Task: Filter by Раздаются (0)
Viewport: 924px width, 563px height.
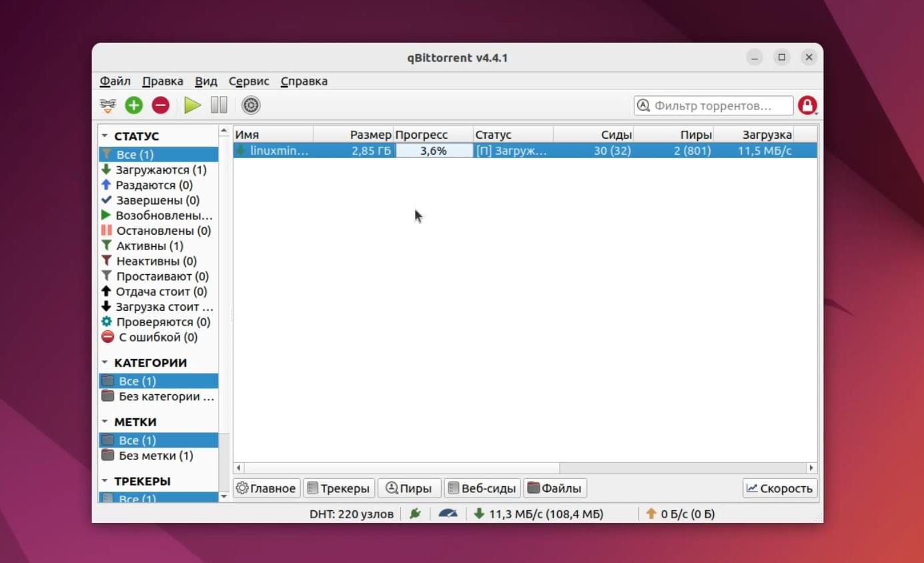Action: click(159, 185)
